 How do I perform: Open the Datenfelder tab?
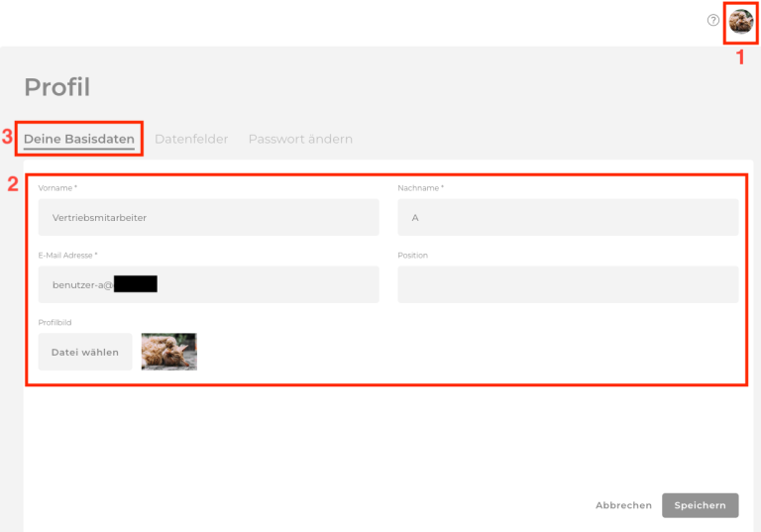pos(191,139)
